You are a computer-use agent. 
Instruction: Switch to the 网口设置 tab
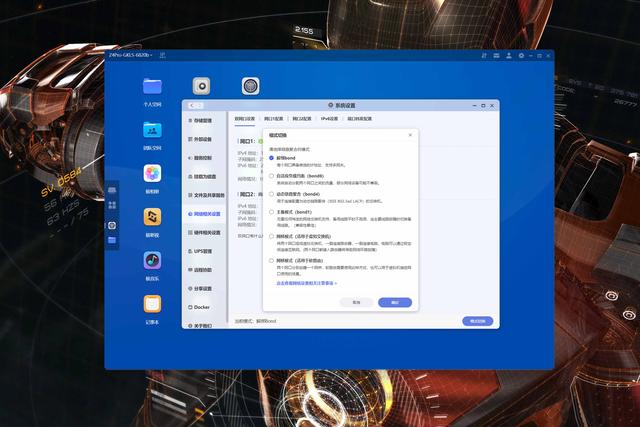click(x=244, y=119)
